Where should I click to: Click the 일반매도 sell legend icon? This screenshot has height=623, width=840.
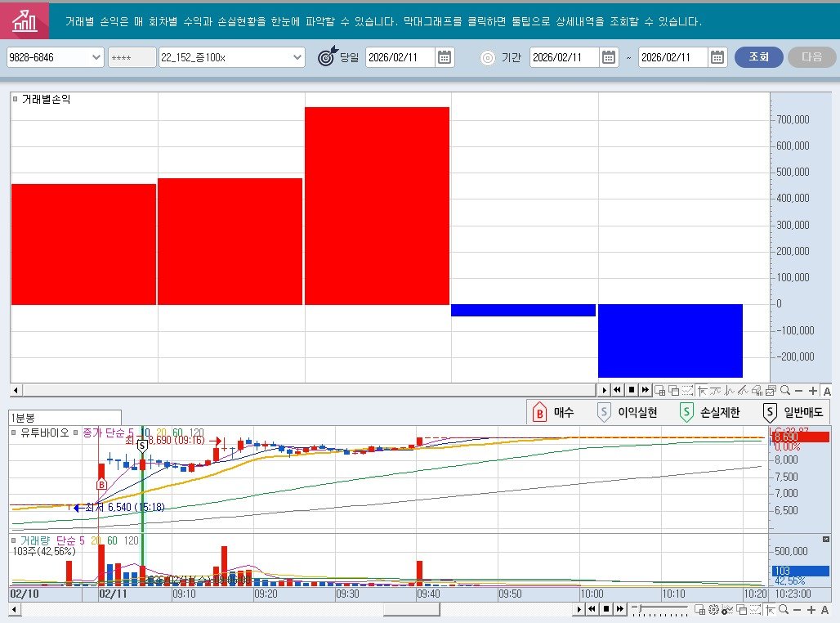(x=769, y=412)
